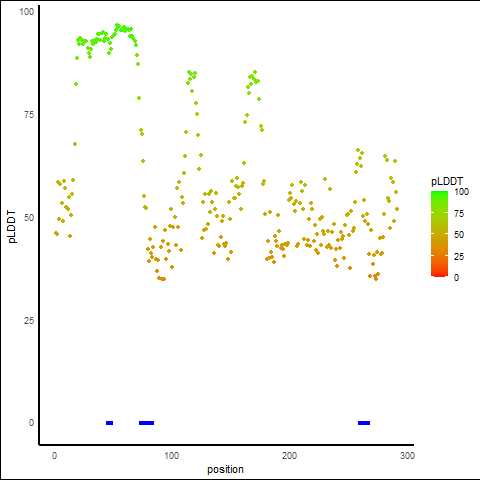Viewport: 480px width, 480px height.
Task: Select the legend label 50
Action: 459,235
